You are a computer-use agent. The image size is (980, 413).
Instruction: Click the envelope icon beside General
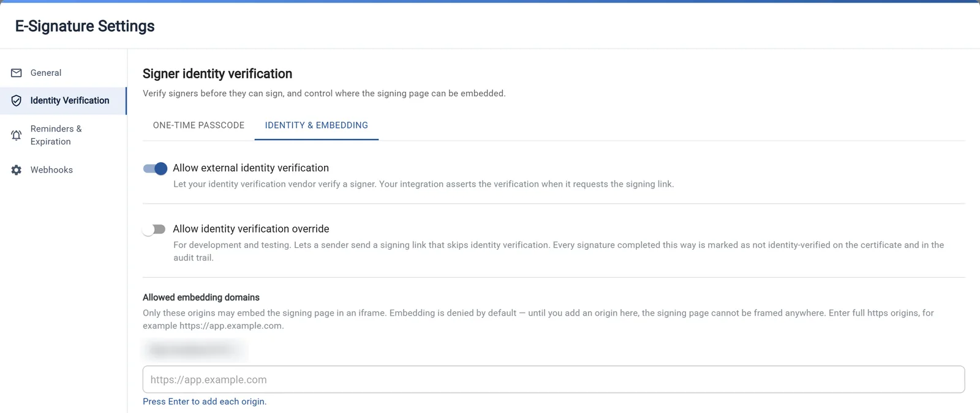tap(17, 73)
